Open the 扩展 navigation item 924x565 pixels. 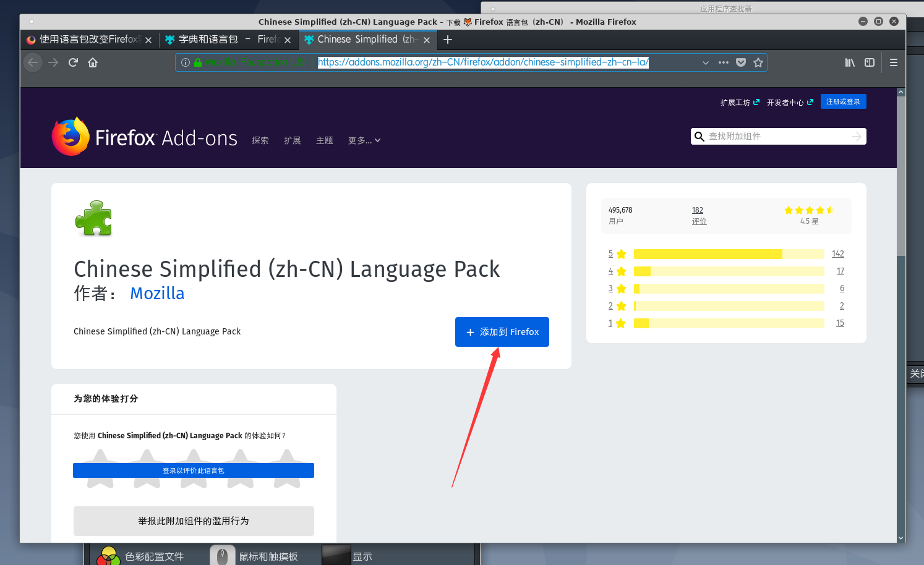(x=293, y=141)
